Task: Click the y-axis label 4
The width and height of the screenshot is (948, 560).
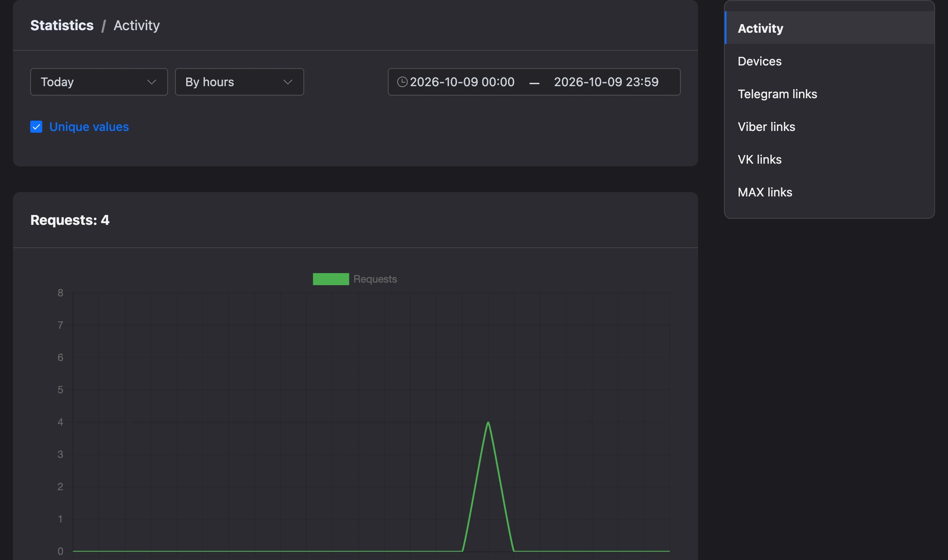Action: pos(60,422)
